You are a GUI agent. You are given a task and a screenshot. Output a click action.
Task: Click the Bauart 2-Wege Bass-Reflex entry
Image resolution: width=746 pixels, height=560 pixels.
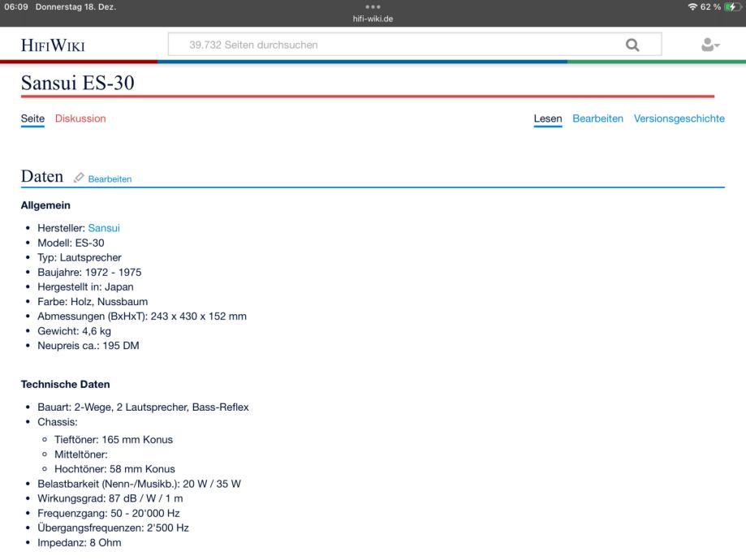(143, 407)
